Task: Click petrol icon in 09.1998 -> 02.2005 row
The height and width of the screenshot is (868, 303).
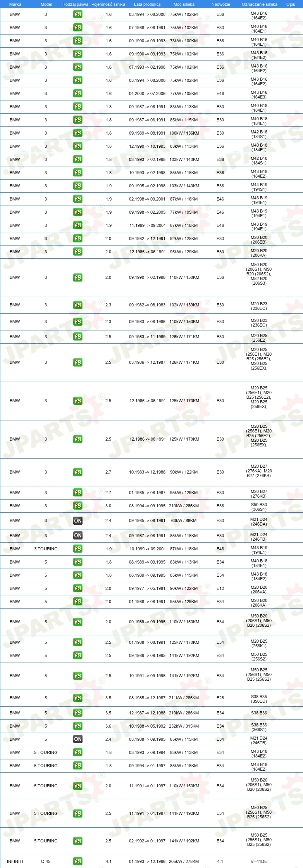Action: point(77,212)
